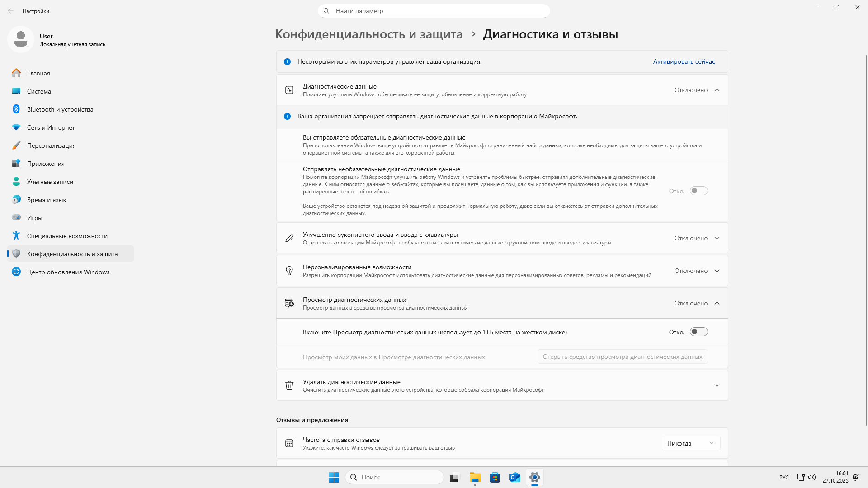
Task: Expand Улучшение рукописного ввода section
Action: 717,238
